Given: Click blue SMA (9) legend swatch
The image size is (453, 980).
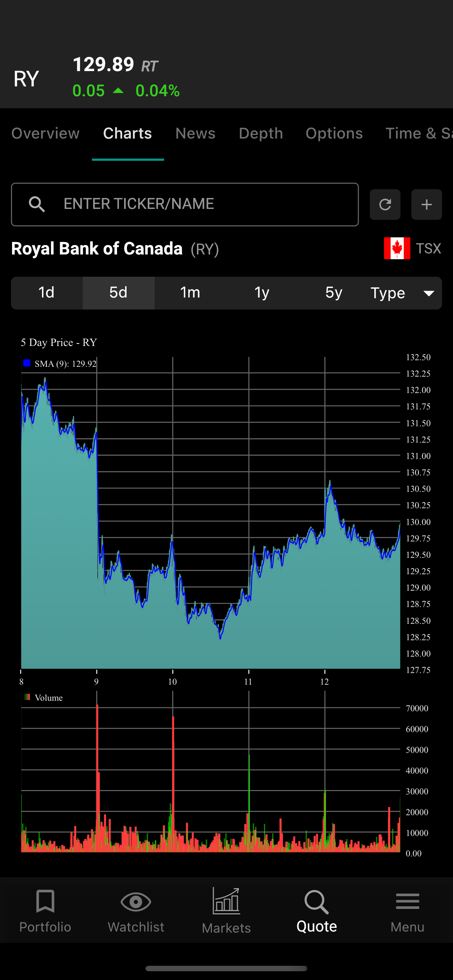Looking at the screenshot, I should click(27, 363).
